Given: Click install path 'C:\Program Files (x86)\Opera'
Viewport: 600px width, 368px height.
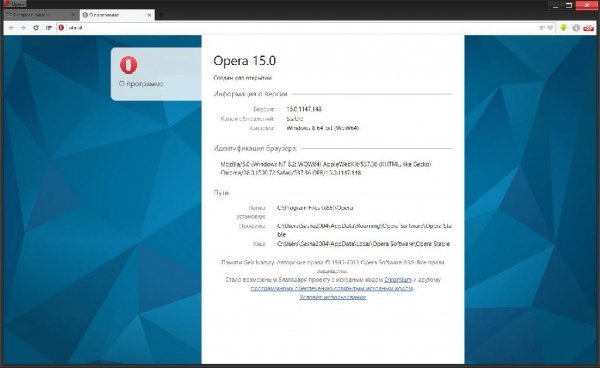Looking at the screenshot, I should click(x=315, y=208).
